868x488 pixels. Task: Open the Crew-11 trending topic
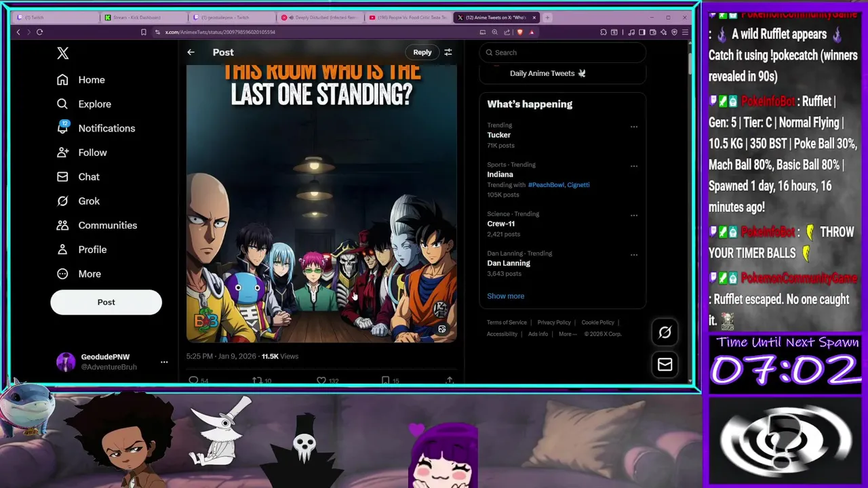tap(500, 224)
